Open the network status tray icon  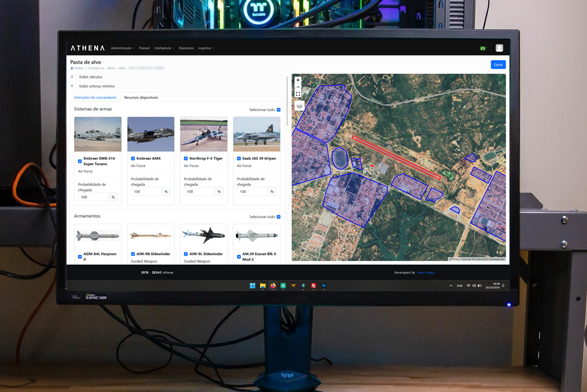(x=468, y=285)
